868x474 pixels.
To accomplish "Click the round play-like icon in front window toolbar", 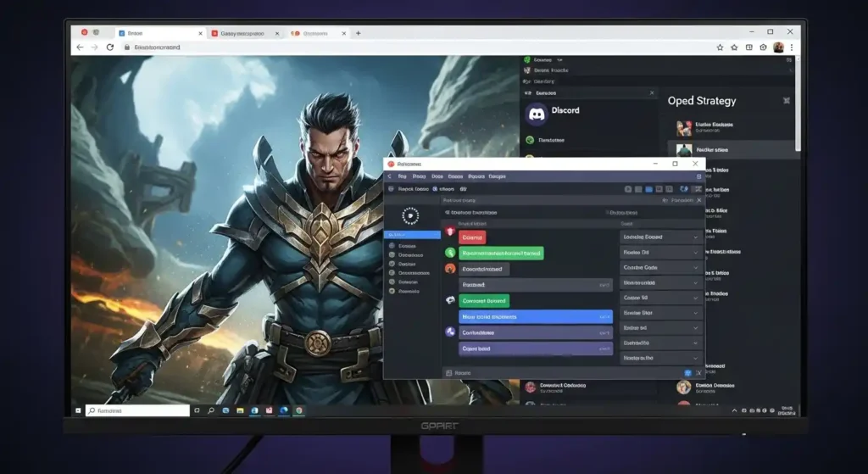I will (x=628, y=189).
